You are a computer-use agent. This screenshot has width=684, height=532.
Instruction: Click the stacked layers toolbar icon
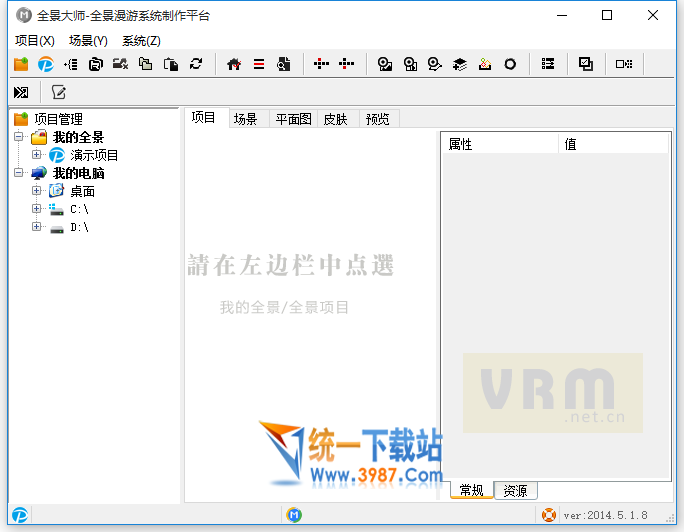click(460, 64)
